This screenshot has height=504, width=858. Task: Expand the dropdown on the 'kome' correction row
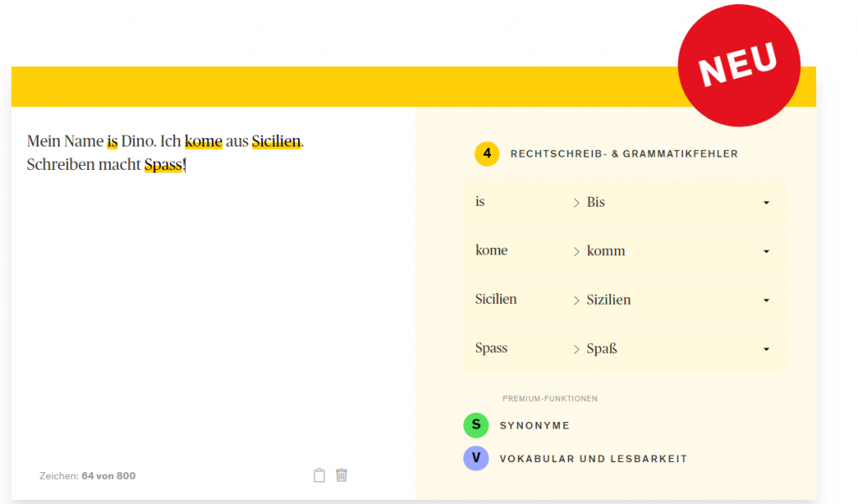(765, 250)
